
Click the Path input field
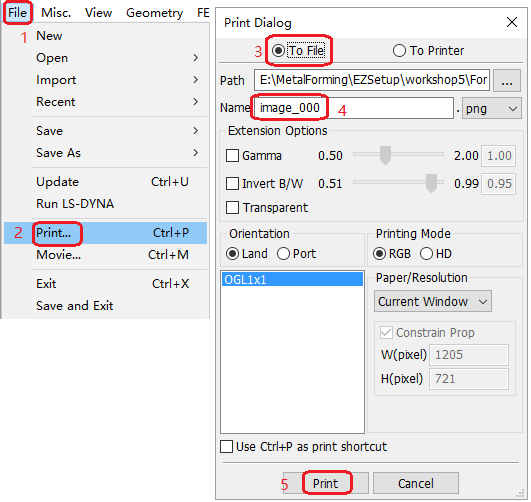click(x=372, y=80)
